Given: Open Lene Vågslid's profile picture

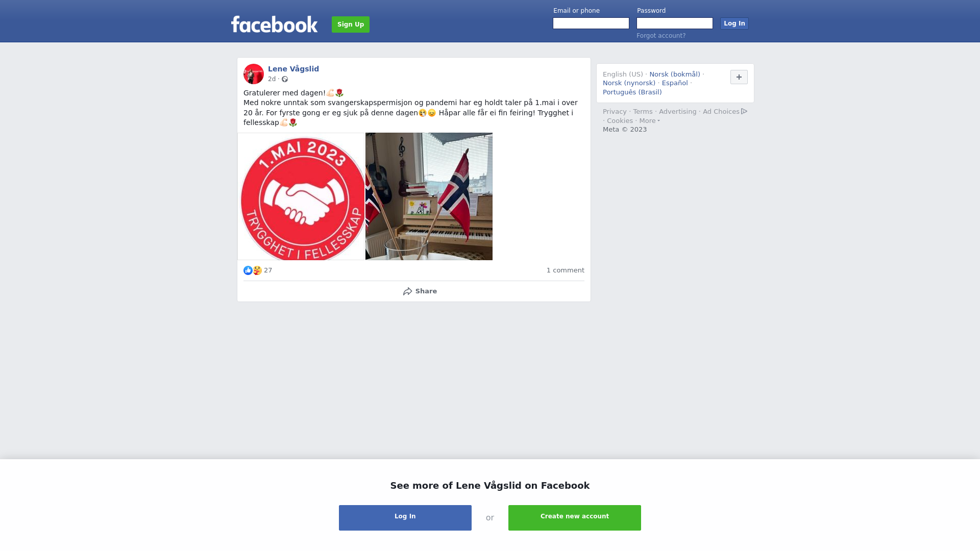Looking at the screenshot, I should (254, 74).
